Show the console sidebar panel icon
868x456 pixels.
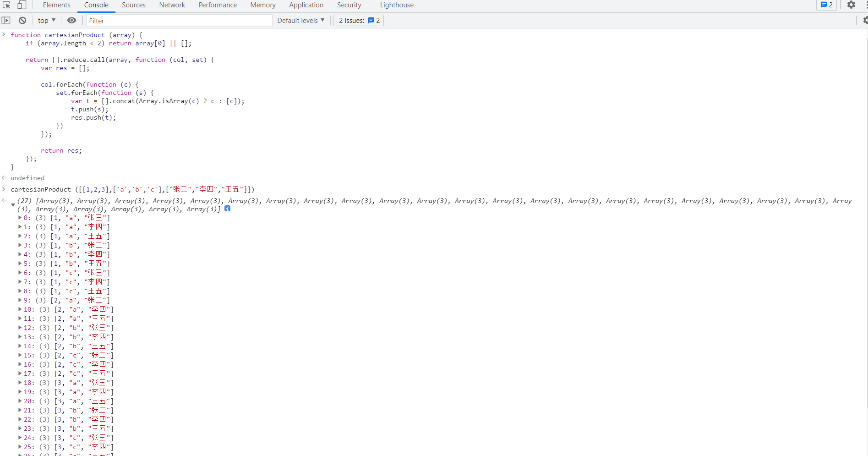pyautogui.click(x=6, y=21)
